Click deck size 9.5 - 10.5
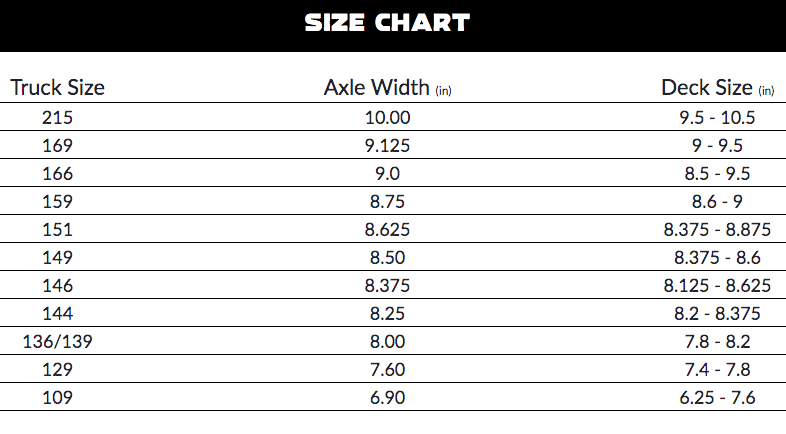Viewport: 786px width, 434px height. tap(717, 117)
